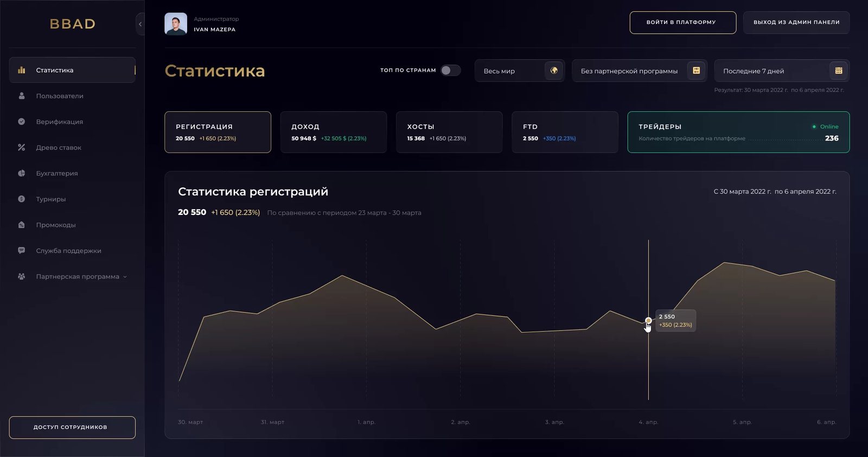Click the Статистика регистраций chart heading
868x457 pixels.
tap(253, 192)
